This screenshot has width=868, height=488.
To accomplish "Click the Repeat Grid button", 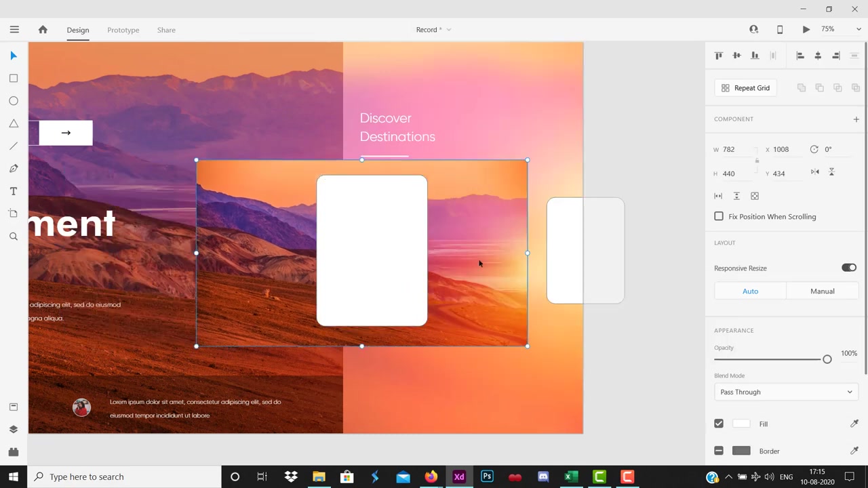I will coord(745,87).
